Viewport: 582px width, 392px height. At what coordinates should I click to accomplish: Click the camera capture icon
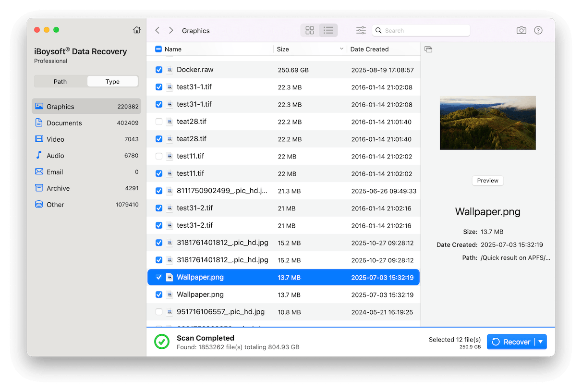(521, 30)
